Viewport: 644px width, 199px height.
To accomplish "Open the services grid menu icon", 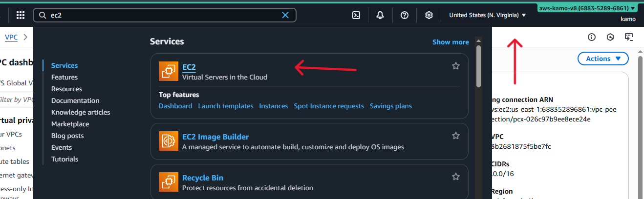I will (x=21, y=15).
